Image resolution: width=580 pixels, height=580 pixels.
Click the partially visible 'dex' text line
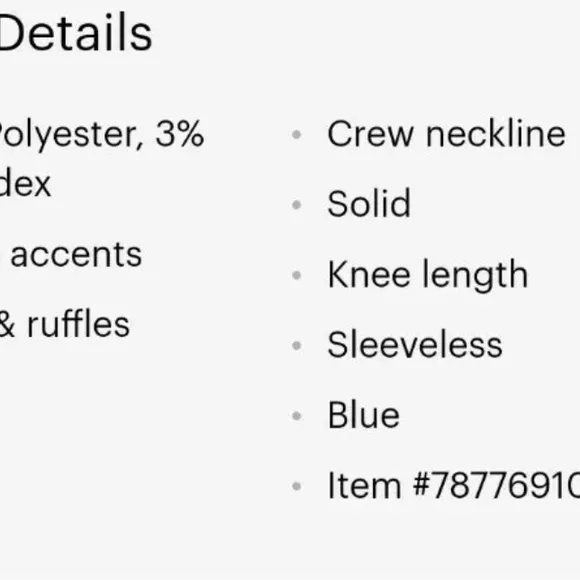point(25,184)
